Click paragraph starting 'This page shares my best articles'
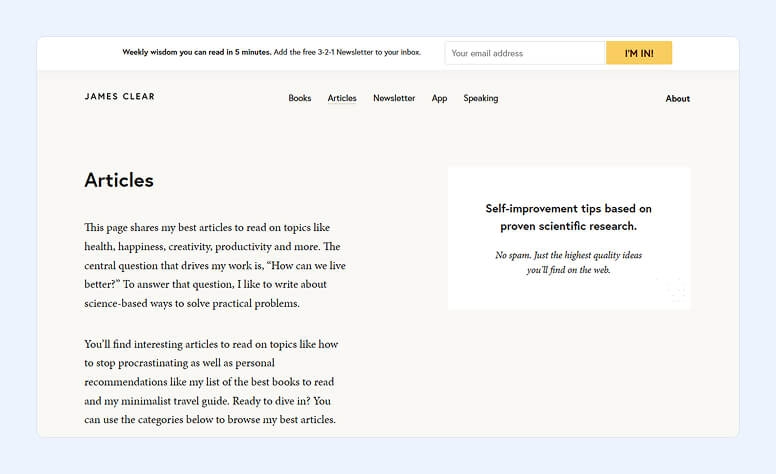776x474 pixels. pos(215,265)
